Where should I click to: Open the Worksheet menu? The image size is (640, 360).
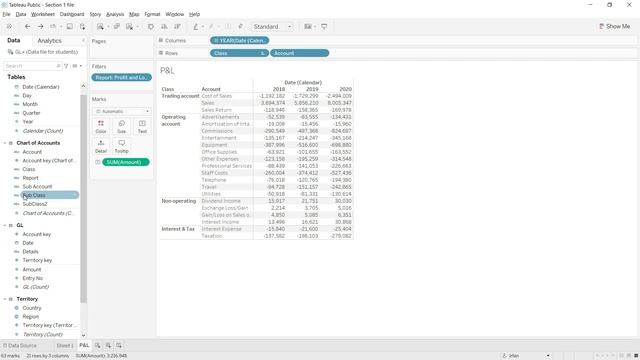click(x=43, y=14)
